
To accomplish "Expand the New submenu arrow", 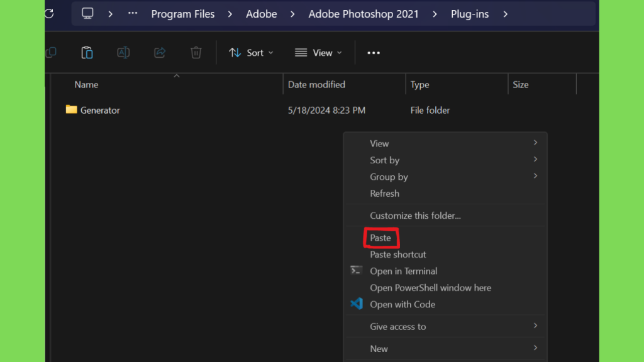I will (536, 348).
